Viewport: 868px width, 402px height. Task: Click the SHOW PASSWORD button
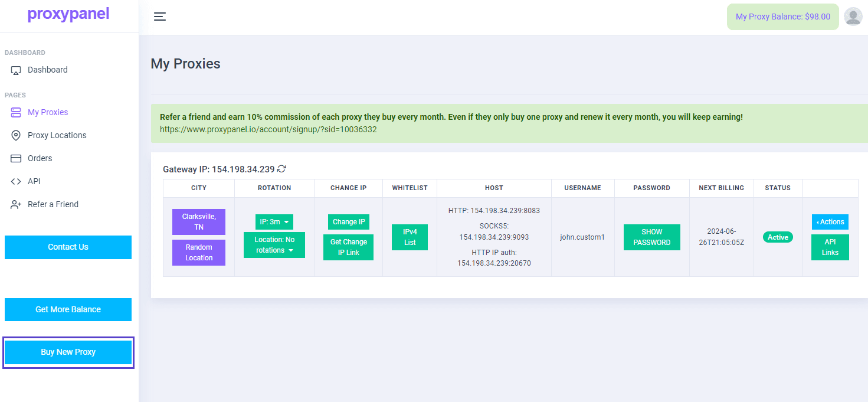(651, 237)
